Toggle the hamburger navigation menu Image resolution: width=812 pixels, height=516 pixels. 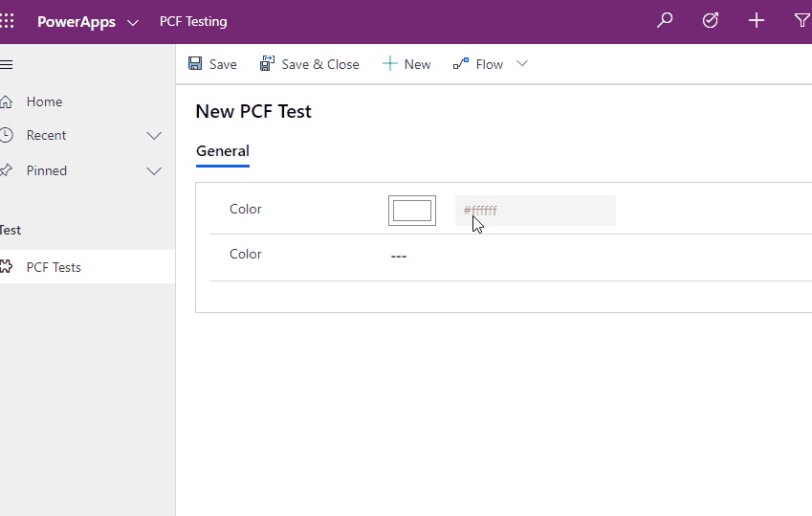6,64
